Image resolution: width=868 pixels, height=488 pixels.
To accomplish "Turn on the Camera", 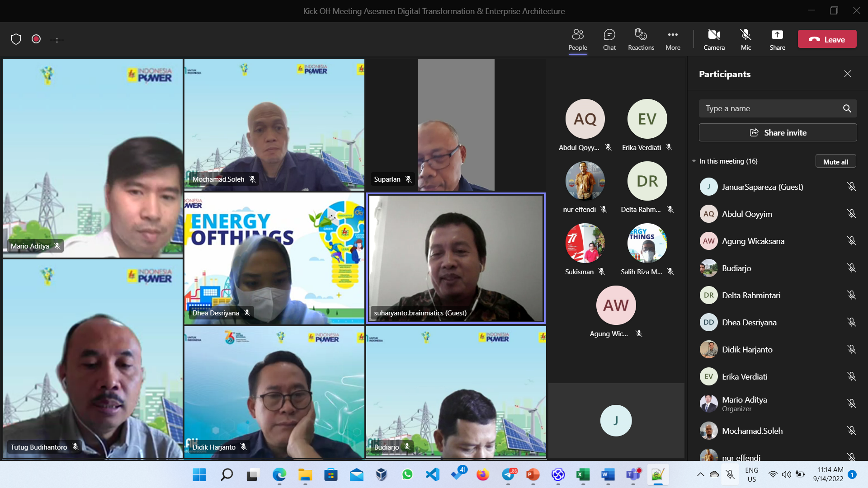I will click(x=714, y=39).
